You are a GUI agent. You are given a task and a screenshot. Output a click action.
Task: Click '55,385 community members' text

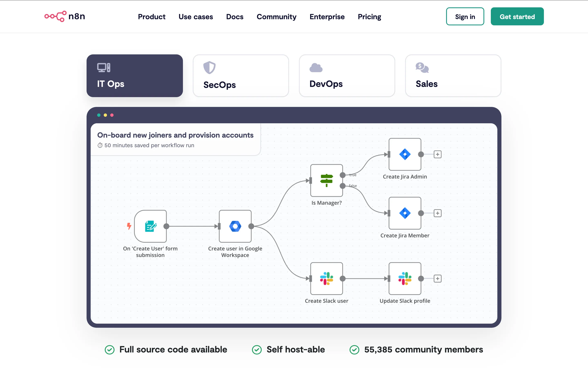[x=423, y=350]
